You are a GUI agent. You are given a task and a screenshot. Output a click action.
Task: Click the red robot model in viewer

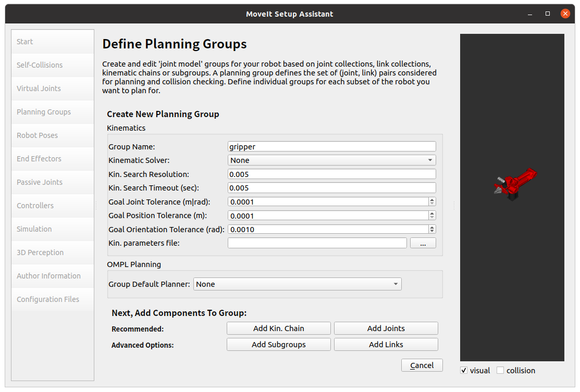(x=515, y=184)
